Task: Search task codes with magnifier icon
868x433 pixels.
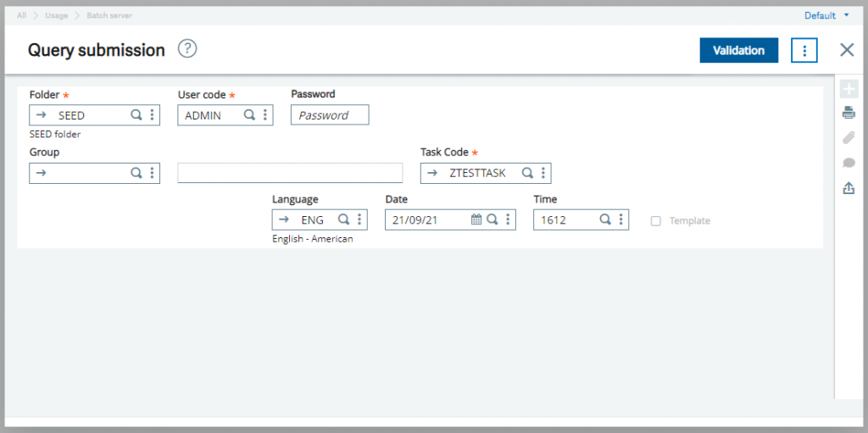Action: pyautogui.click(x=527, y=173)
